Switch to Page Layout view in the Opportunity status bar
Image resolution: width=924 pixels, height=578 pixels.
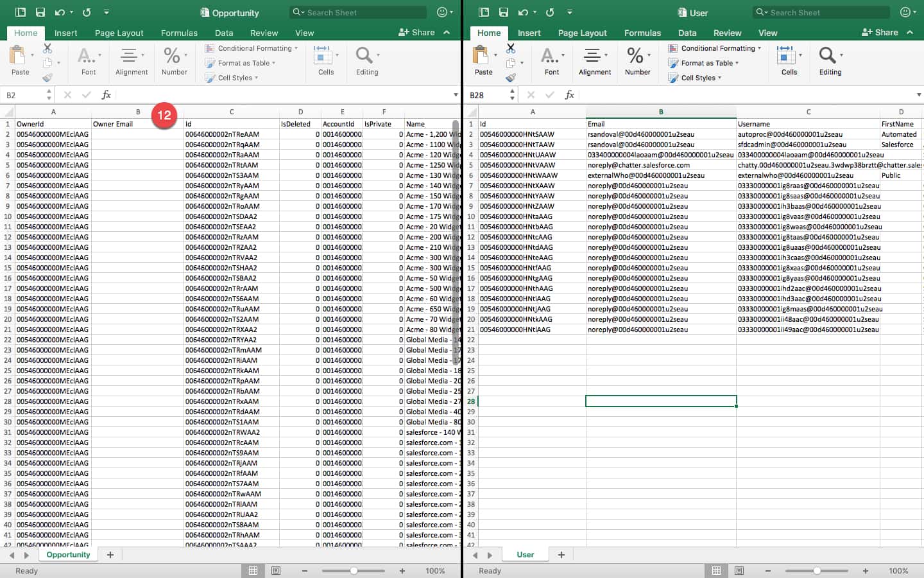point(276,571)
